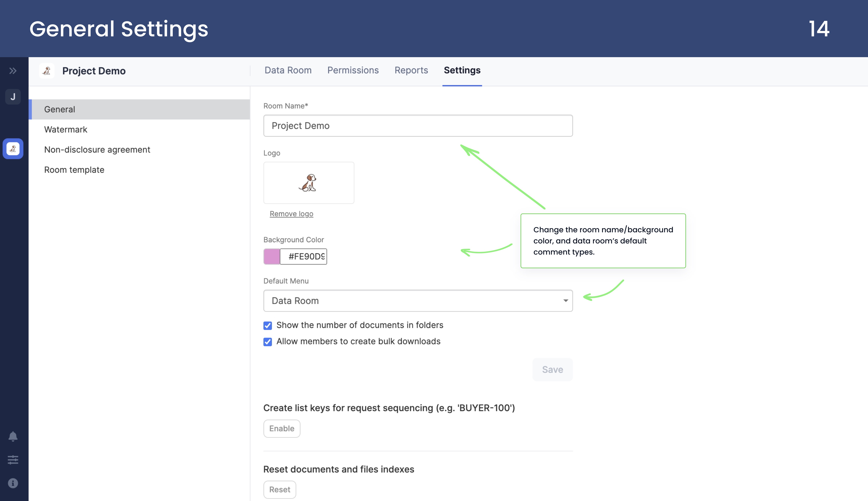
Task: Expand the sidebar with double chevron icon
Action: pos(13,71)
